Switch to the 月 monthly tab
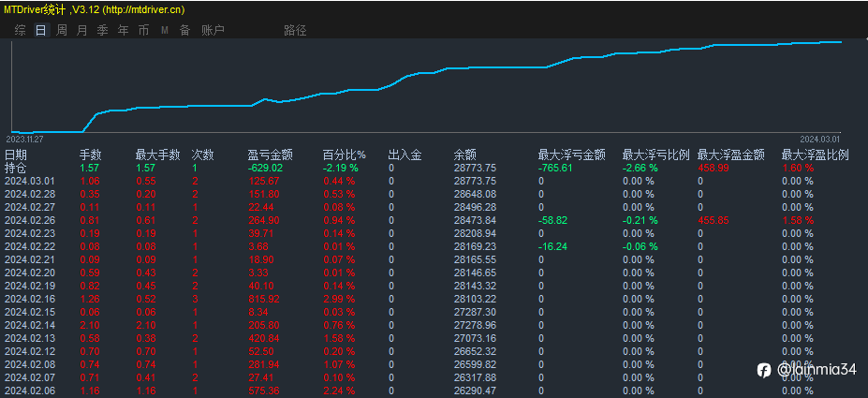868x398 pixels. coord(81,31)
